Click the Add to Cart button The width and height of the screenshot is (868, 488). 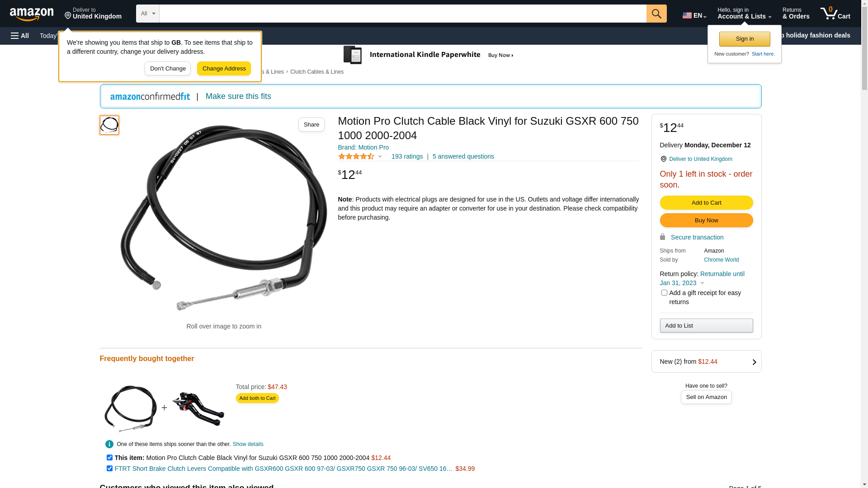[706, 203]
